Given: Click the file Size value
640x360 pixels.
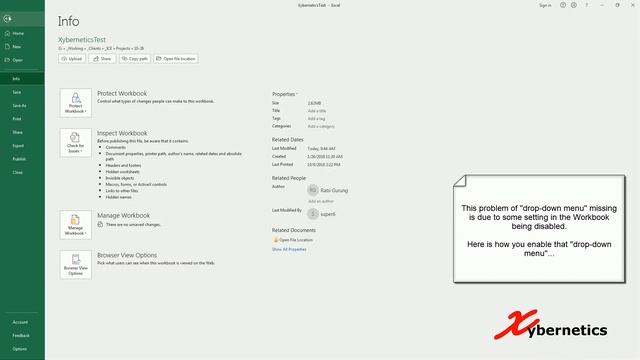Looking at the screenshot, I should pyautogui.click(x=314, y=103).
